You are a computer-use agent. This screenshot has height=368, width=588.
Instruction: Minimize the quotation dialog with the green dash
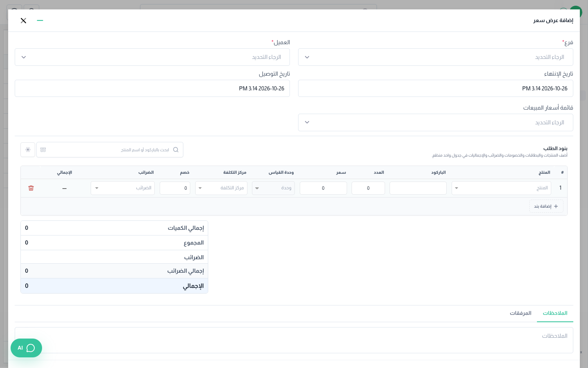click(x=40, y=20)
